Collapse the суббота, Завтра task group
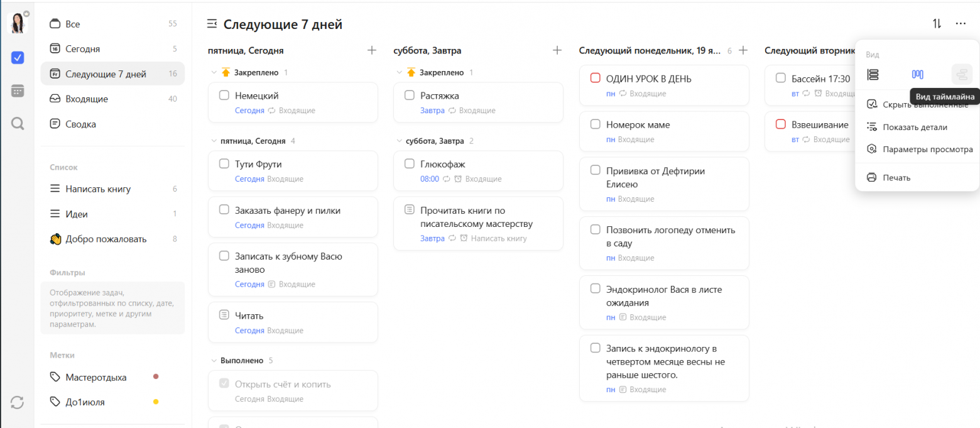 coord(399,141)
